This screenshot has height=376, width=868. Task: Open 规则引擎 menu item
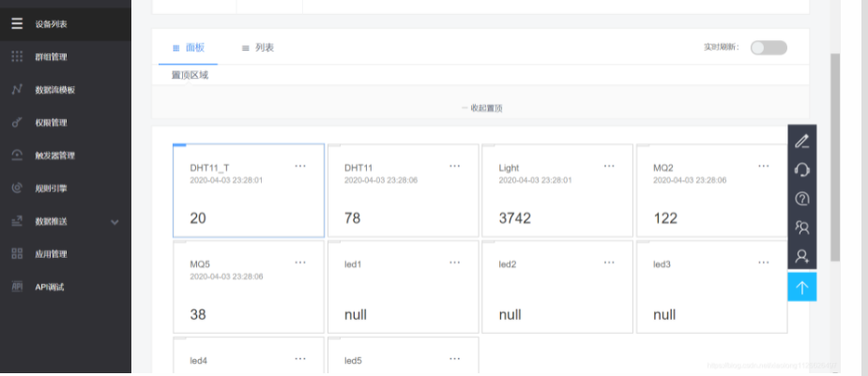[x=52, y=188]
